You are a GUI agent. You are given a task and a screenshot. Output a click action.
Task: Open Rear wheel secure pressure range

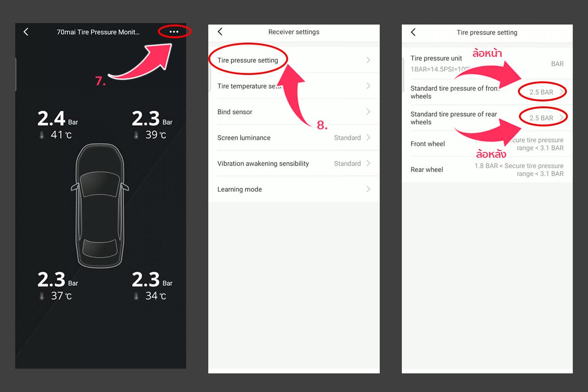tap(487, 170)
